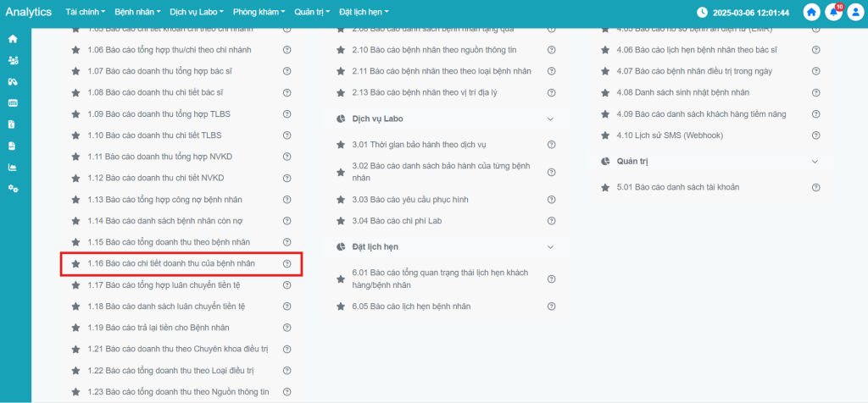
Task: Open the settings gears icon in sidebar
Action: click(x=13, y=188)
